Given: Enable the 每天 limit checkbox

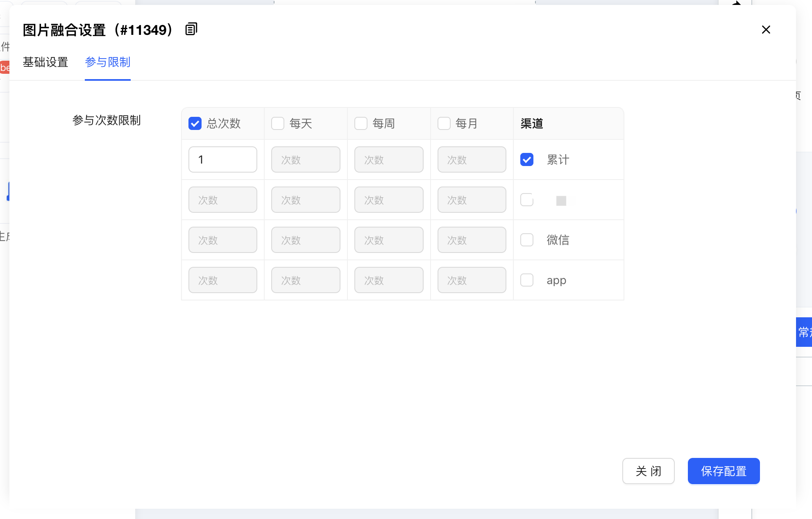Looking at the screenshot, I should point(278,123).
